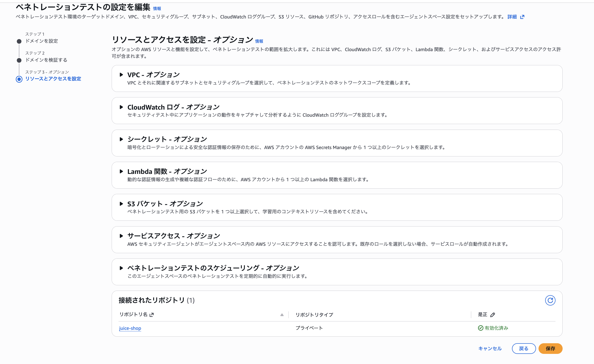The width and height of the screenshot is (594, 364).
Task: Expand ペネトレーションテストのスケジューリング section
Action: [x=121, y=268]
